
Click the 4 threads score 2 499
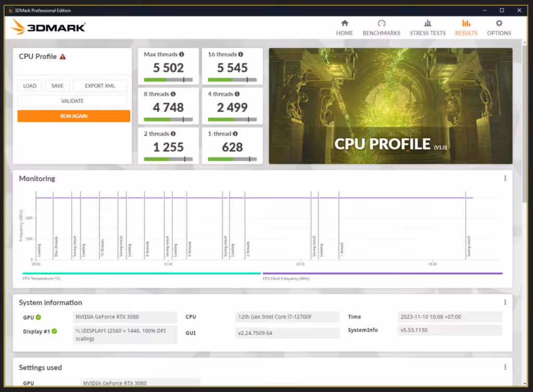pos(232,108)
